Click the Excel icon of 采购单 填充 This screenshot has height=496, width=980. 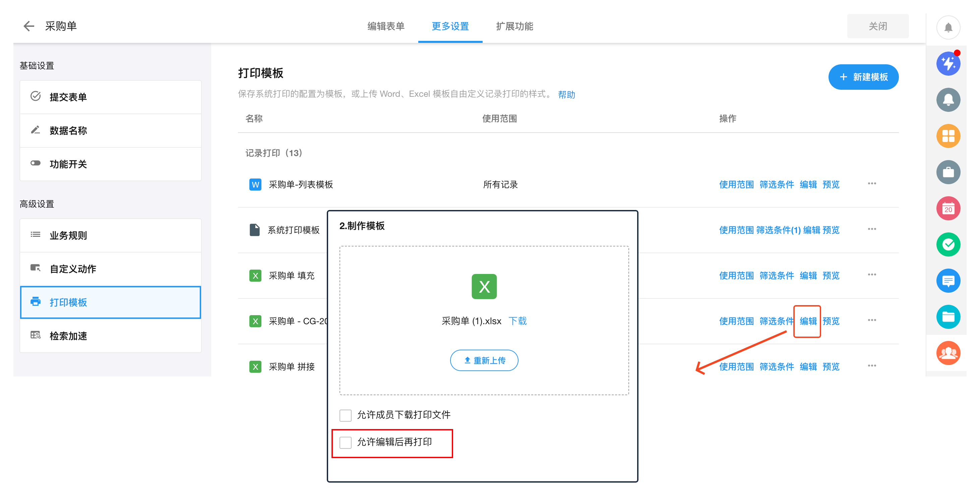tap(255, 276)
